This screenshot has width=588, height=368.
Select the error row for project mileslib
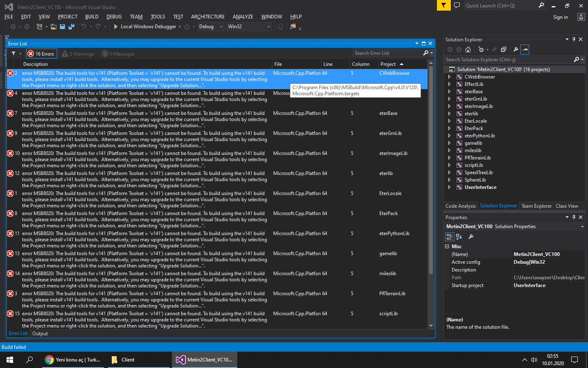[217, 280]
